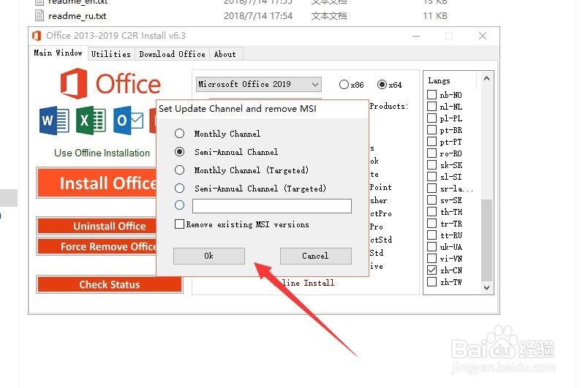Image resolution: width=588 pixels, height=388 pixels.
Task: Click the Check Status button
Action: point(110,285)
